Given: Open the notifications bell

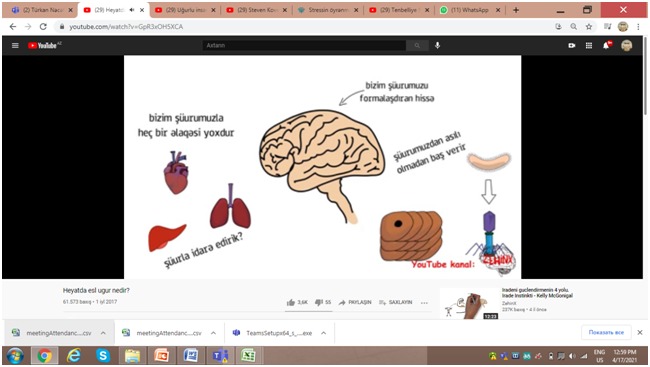Looking at the screenshot, I should pos(606,45).
